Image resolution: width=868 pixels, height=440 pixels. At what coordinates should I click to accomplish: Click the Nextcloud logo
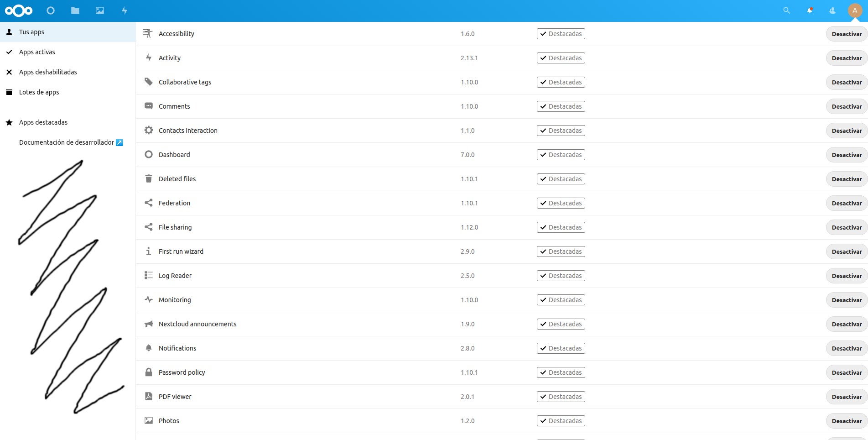[19, 10]
